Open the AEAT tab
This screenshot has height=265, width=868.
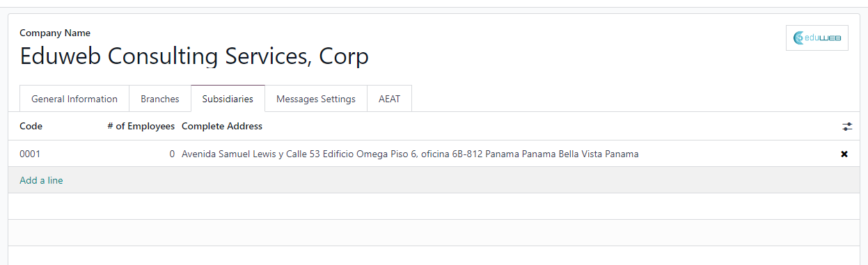[x=389, y=99]
